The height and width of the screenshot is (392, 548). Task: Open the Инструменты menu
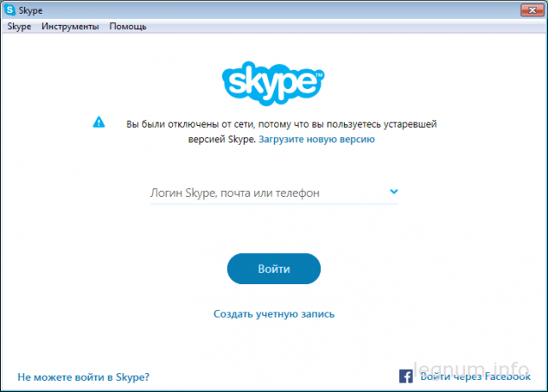click(x=70, y=27)
